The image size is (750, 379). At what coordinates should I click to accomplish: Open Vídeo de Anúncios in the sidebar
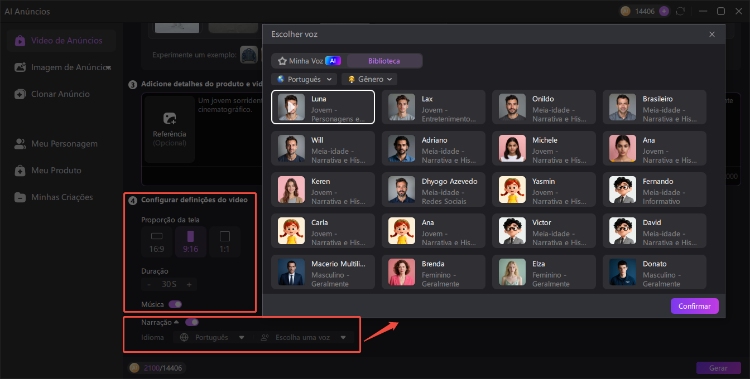(61, 41)
